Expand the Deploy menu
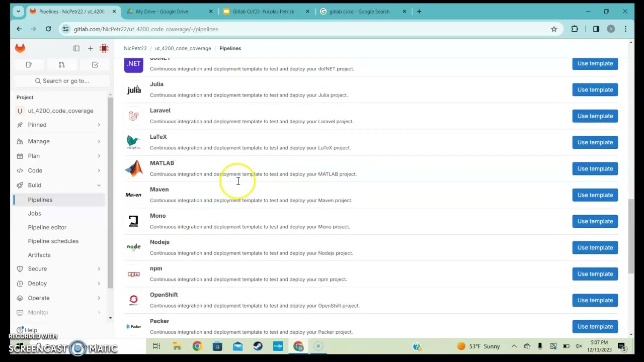This screenshot has width=644, height=362. pyautogui.click(x=59, y=283)
